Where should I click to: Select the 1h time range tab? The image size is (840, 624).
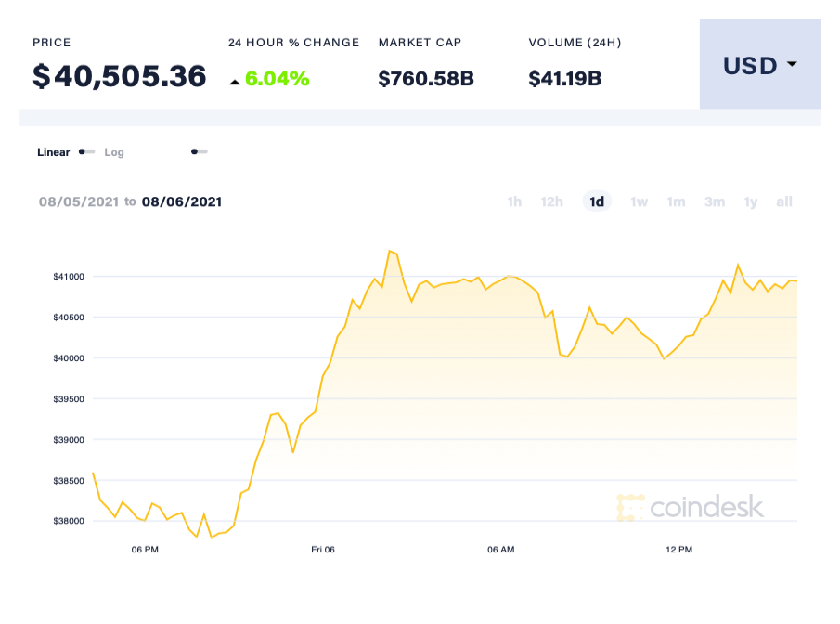[x=514, y=201]
